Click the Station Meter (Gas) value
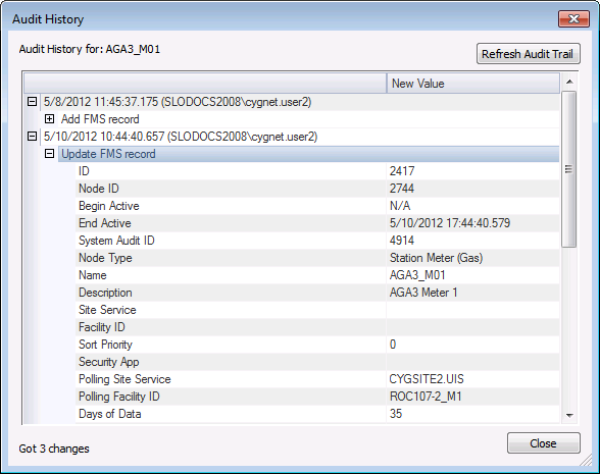 (436, 258)
